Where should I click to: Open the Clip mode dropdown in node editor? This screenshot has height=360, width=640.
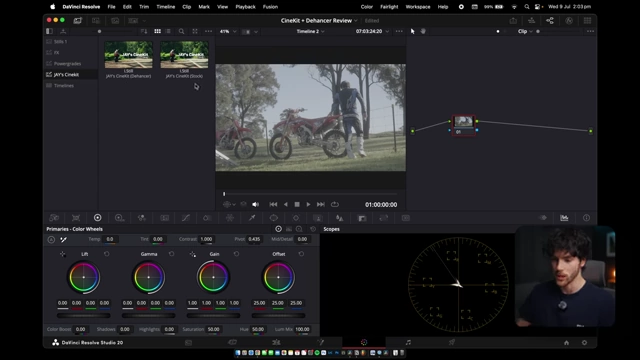[525, 31]
